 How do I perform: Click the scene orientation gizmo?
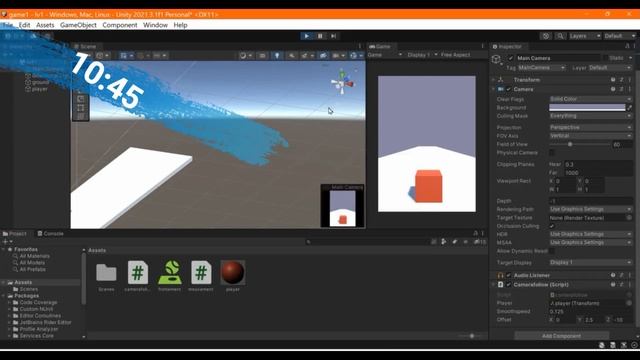point(342,83)
